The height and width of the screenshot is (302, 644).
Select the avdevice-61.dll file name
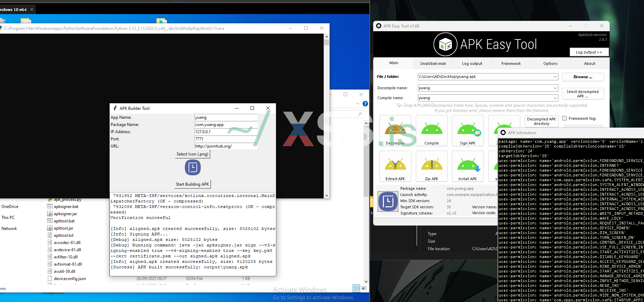pyautogui.click(x=68, y=250)
